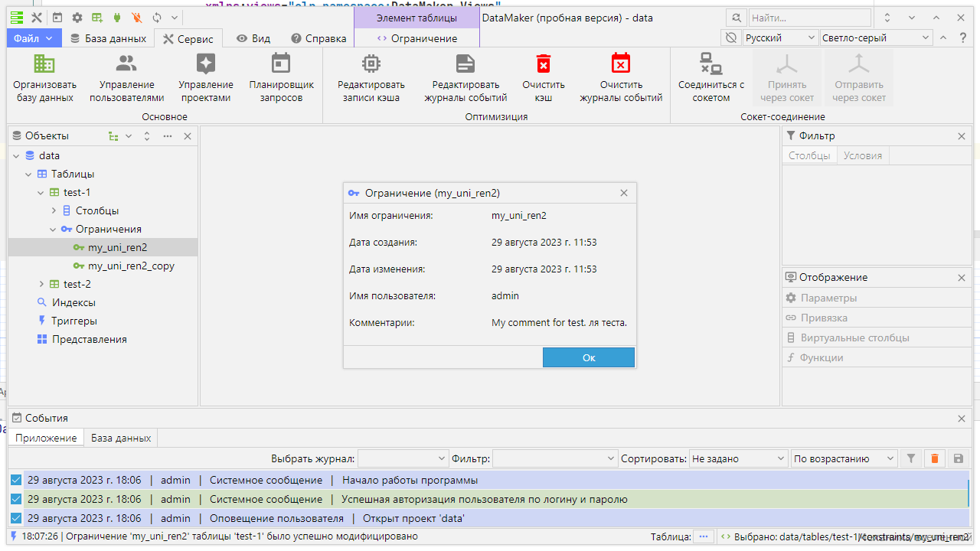Screen dimensions: 980x551
Task: Click the funnel filter button in События toolbar
Action: click(x=911, y=458)
